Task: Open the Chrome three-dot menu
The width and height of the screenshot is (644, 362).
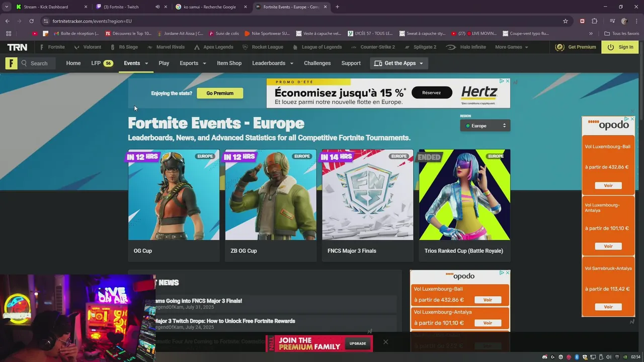Action: [x=637, y=21]
